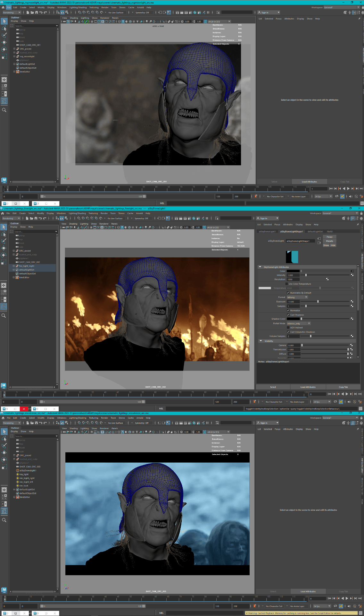
Task: Pick the Paint selection tool in firenight window
Action: pyautogui.click(x=4, y=241)
